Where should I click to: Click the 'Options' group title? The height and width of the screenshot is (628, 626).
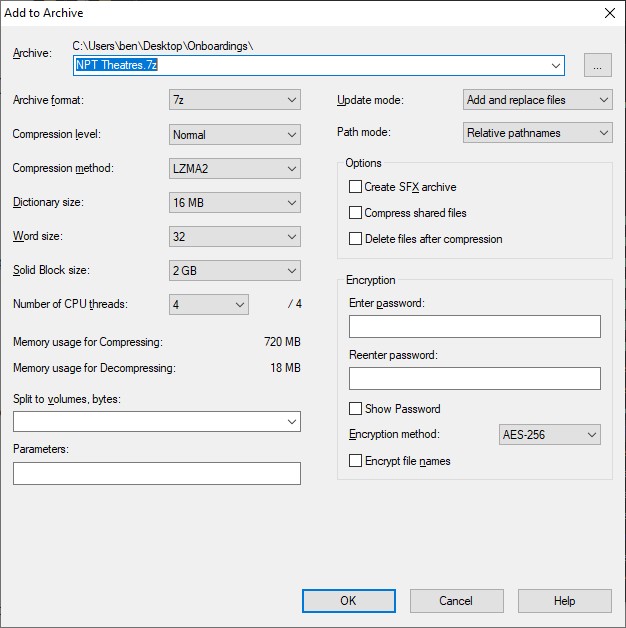click(x=363, y=163)
